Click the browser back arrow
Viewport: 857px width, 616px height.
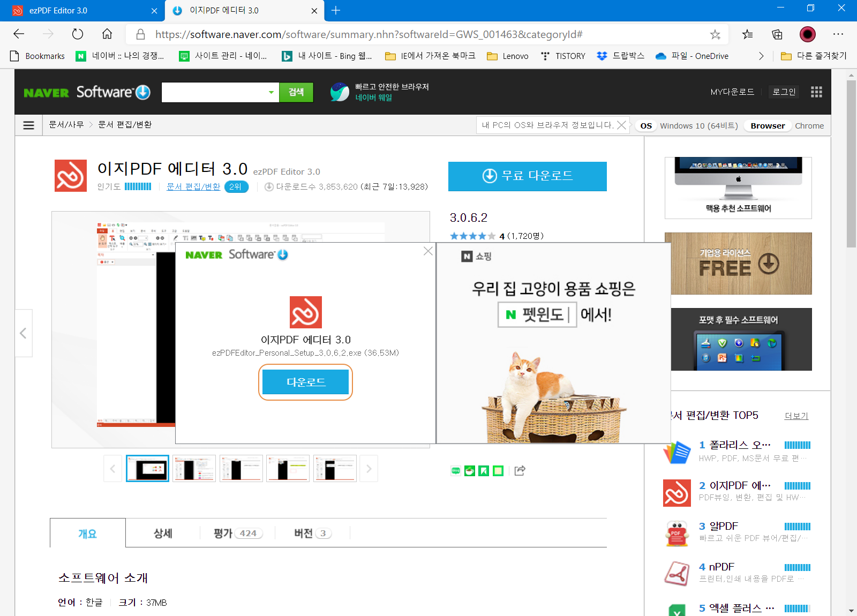click(19, 34)
